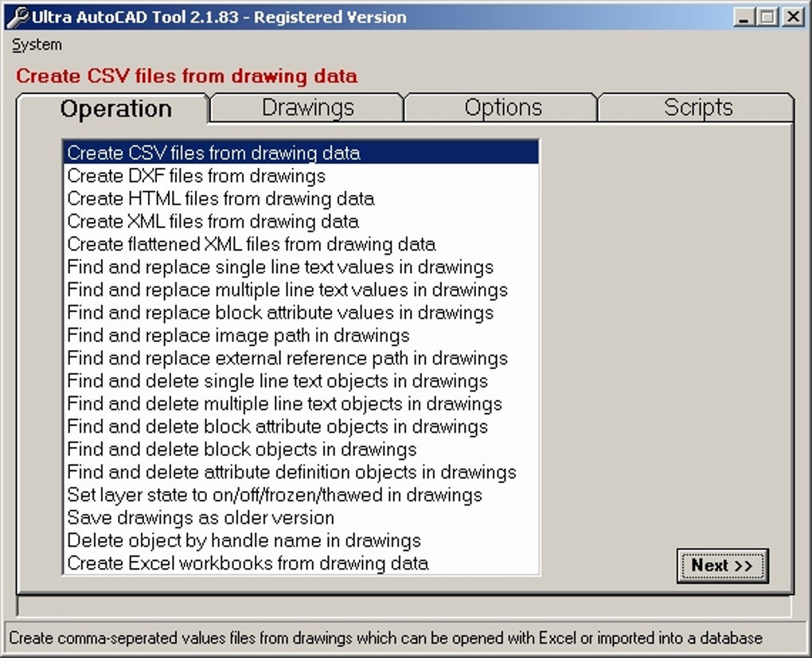The height and width of the screenshot is (658, 812).
Task: Click the status bar description text
Action: coord(385,638)
